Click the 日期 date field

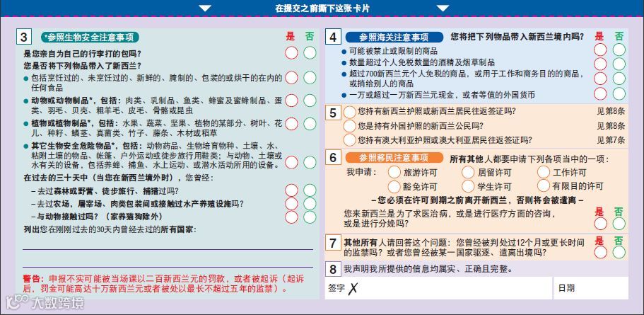(x=591, y=288)
